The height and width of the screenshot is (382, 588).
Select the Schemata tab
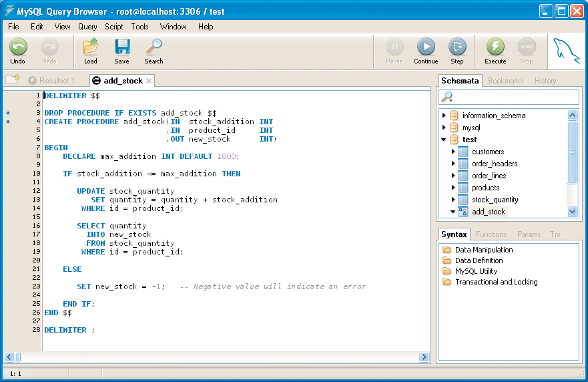(x=460, y=81)
